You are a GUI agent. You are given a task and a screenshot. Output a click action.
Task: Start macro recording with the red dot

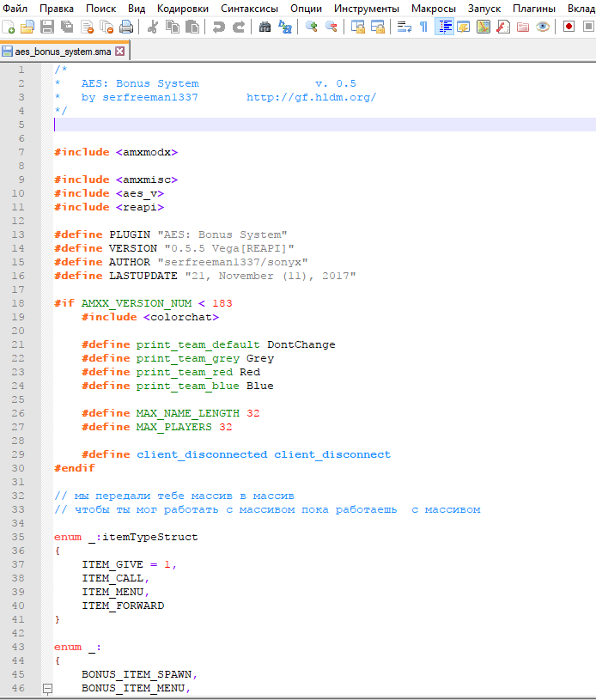coord(569,27)
